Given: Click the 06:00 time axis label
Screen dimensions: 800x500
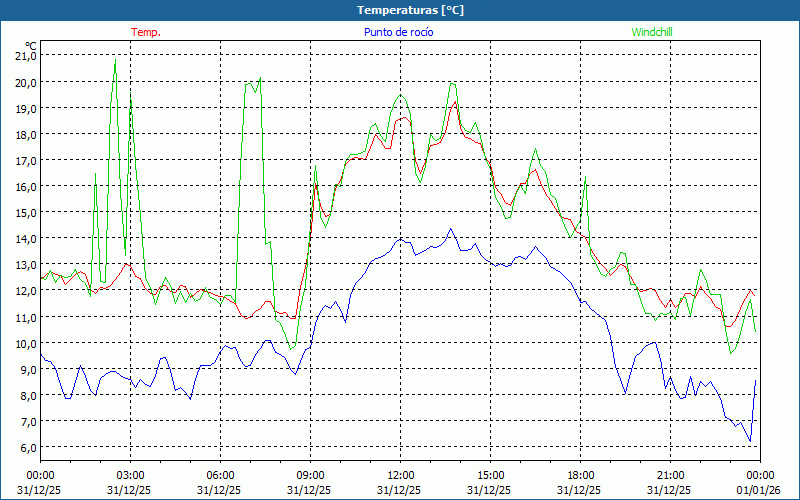Looking at the screenshot, I should point(220,475).
